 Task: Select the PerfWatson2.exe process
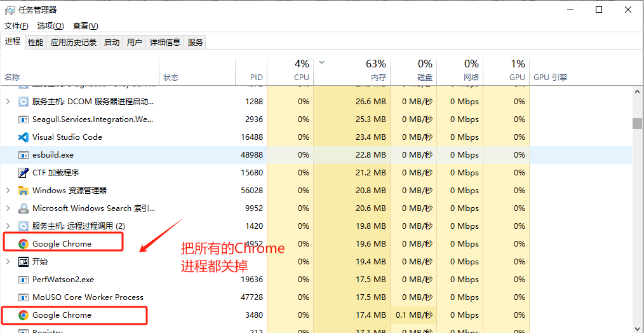pos(316,280)
